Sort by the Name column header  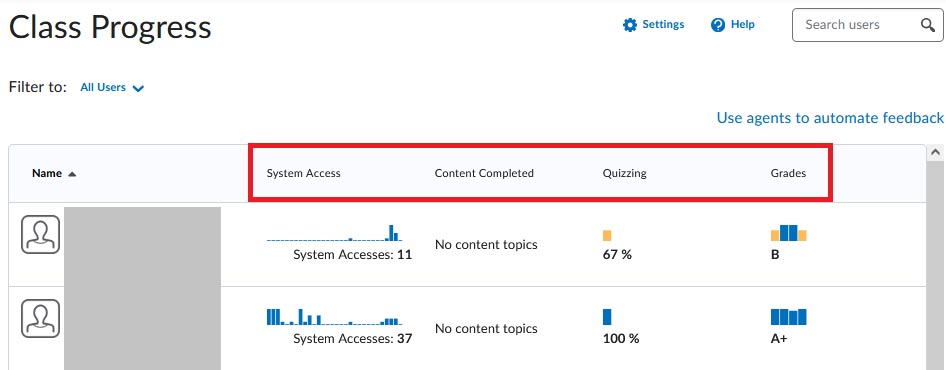tap(47, 173)
